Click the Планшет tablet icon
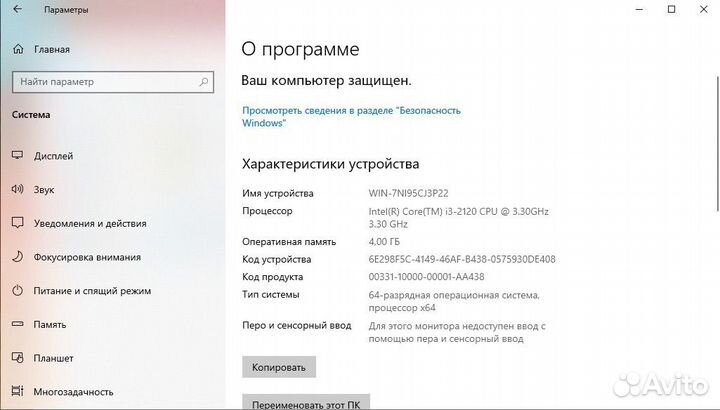The height and width of the screenshot is (410, 720). tap(17, 357)
